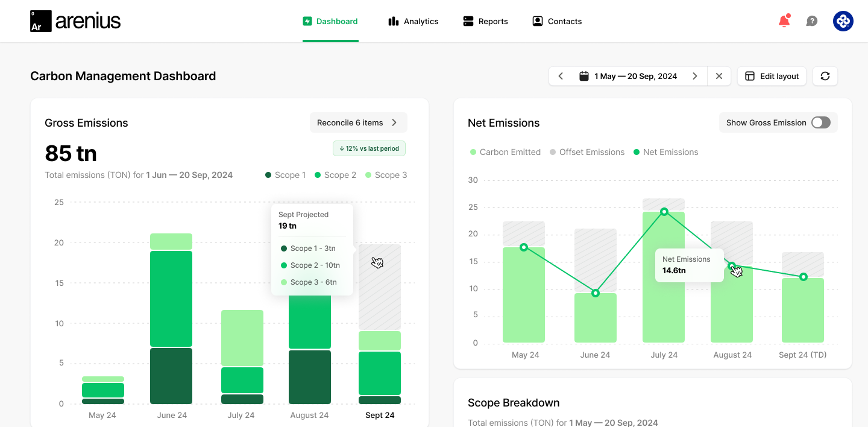868x427 pixels.
Task: Toggle the Offset Emissions legend item
Action: [587, 152]
